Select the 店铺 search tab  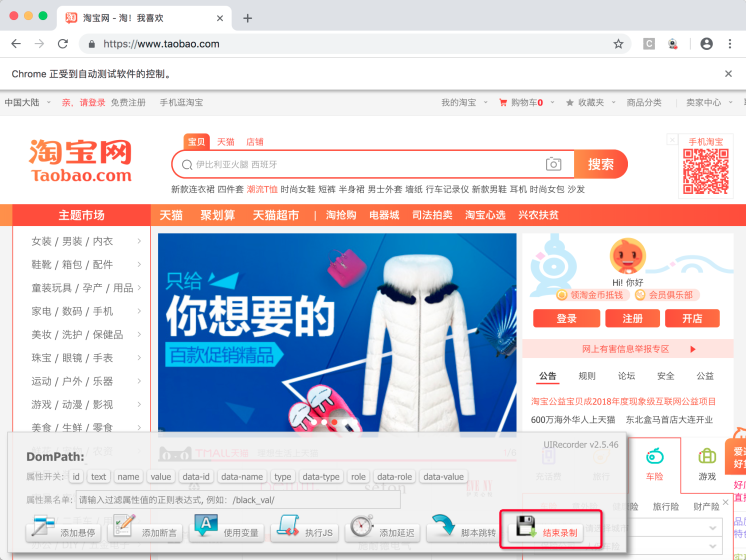255,142
